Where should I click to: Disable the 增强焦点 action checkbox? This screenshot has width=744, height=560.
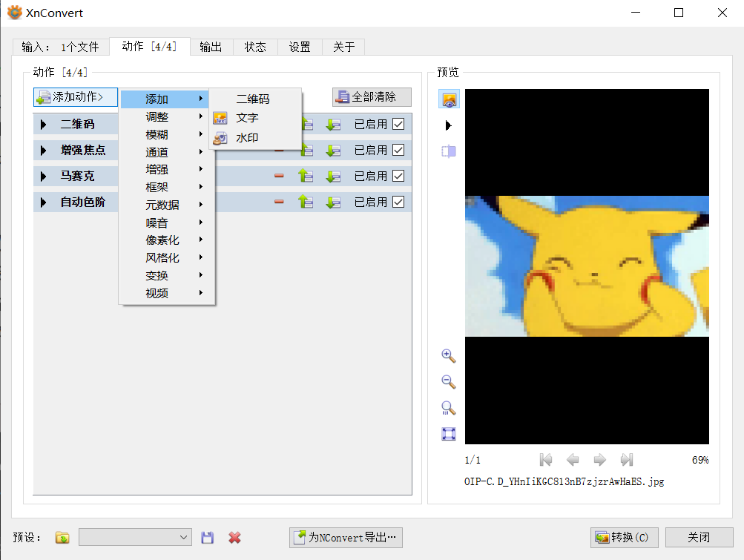tap(398, 150)
